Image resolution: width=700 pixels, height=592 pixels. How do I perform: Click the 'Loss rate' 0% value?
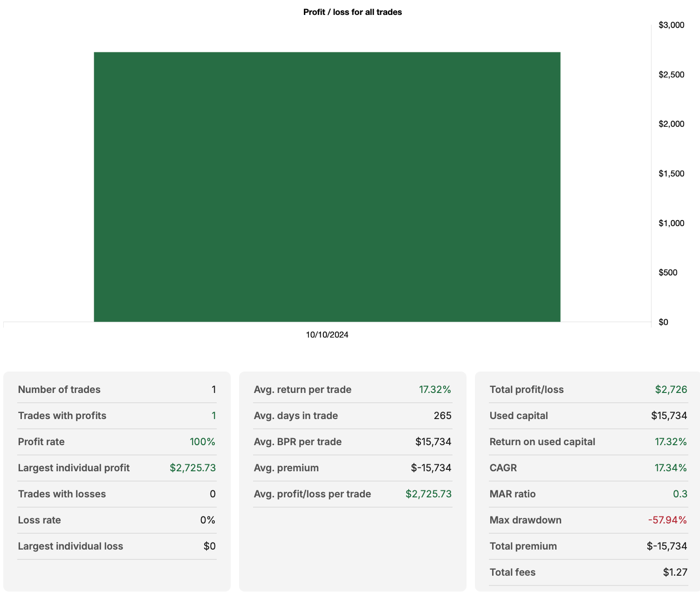[x=208, y=520]
